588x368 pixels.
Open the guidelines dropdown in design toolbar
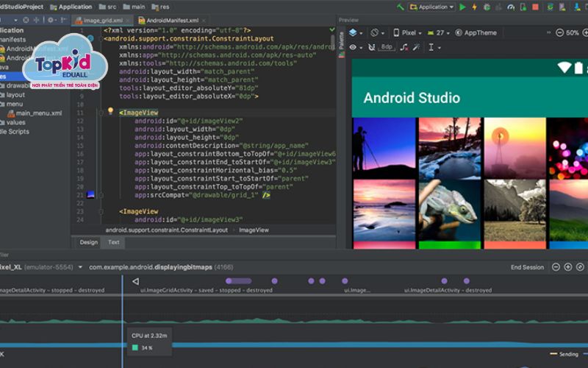point(434,47)
